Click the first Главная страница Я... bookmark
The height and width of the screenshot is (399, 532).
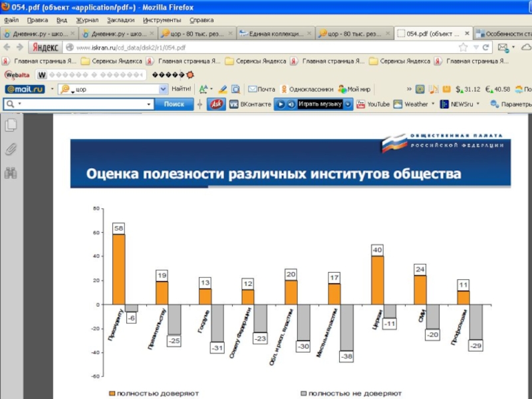pos(39,61)
